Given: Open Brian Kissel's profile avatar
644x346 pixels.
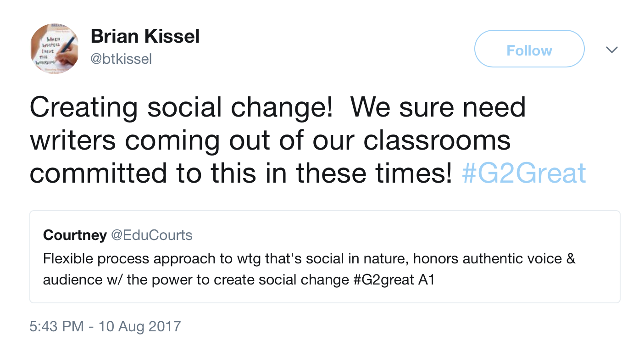Looking at the screenshot, I should click(x=54, y=48).
